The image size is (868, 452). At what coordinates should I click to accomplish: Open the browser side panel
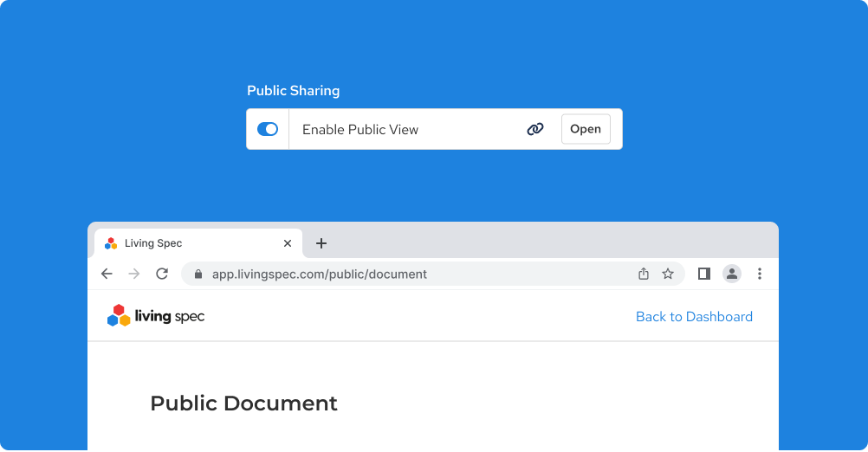704,274
